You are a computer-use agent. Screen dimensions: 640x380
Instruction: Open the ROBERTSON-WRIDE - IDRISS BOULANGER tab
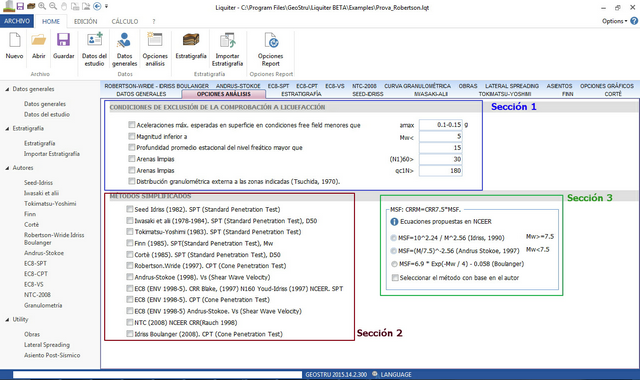point(157,86)
